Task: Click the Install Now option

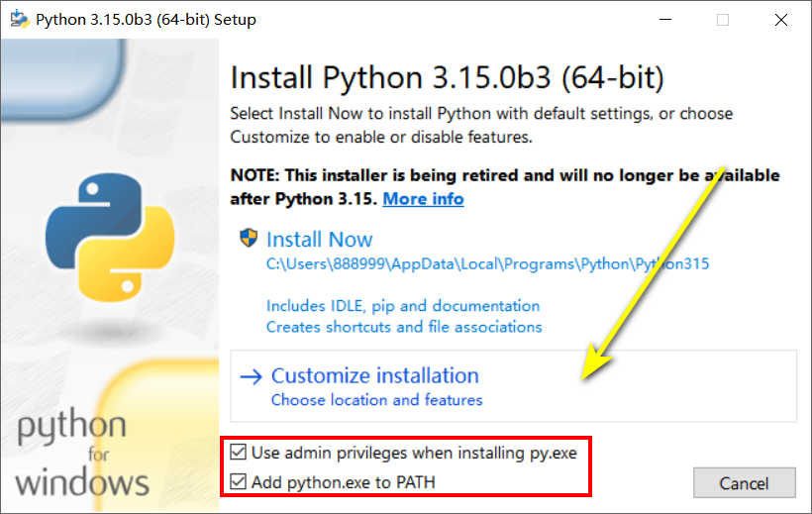Action: (x=319, y=240)
